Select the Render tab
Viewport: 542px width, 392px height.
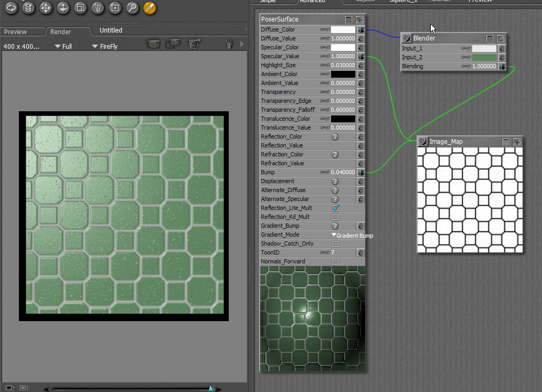tap(61, 32)
